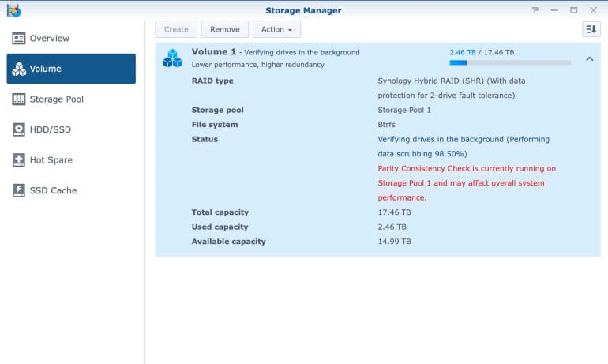Collapse the Volume 1 details chevron
This screenshot has height=364, width=608.
point(590,59)
